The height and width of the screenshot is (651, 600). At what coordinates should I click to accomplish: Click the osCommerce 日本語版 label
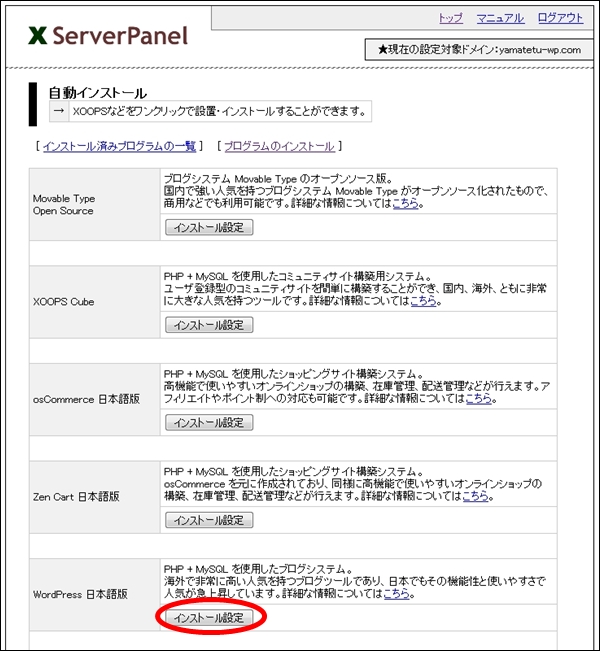tap(86, 399)
